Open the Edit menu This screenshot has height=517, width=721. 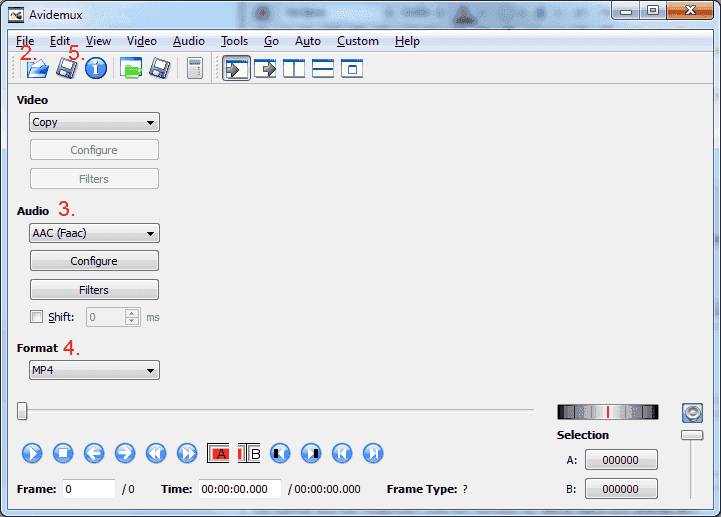(60, 41)
